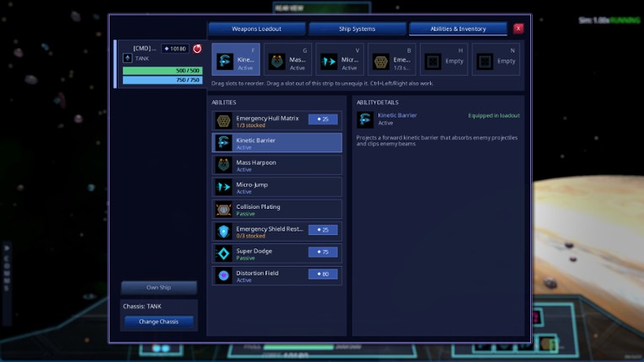Close the loadout dialog with red X
The width and height of the screenshot is (644, 362).
coord(518,29)
